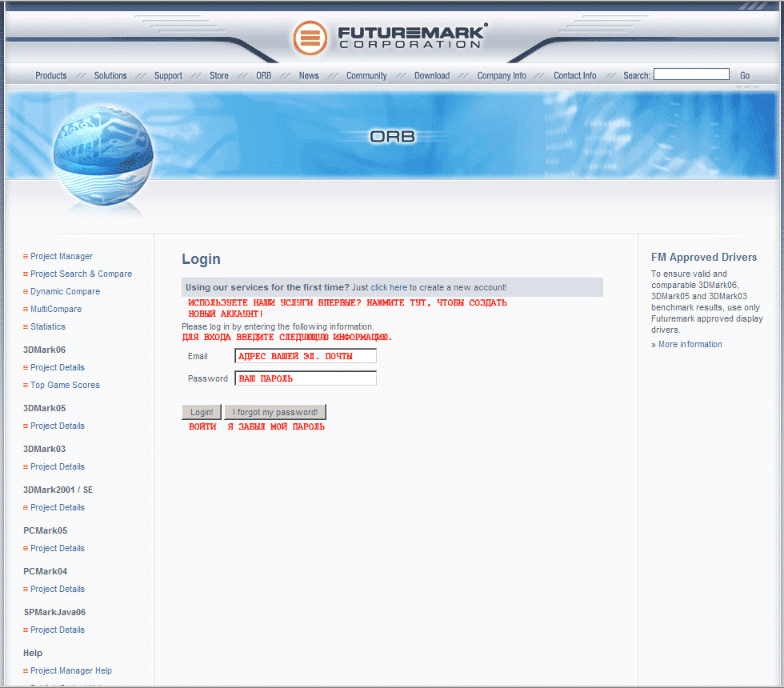Click 'click here' to create account

(x=389, y=287)
